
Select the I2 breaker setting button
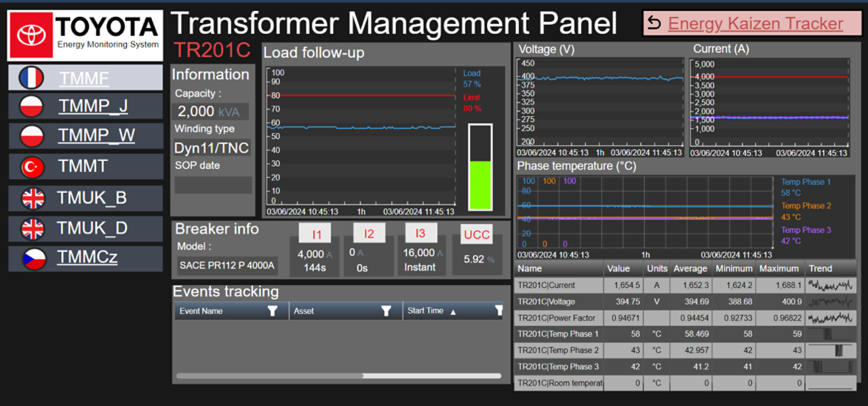[368, 234]
